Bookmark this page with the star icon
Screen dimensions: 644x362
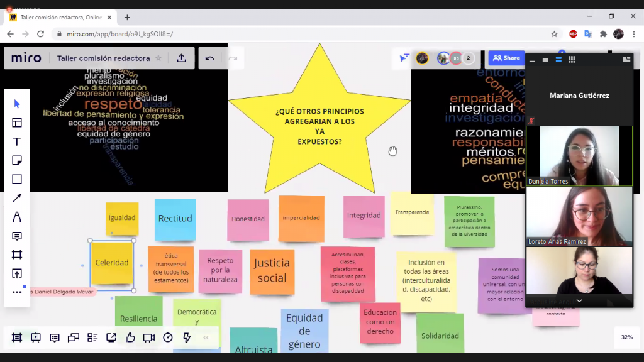(554, 34)
